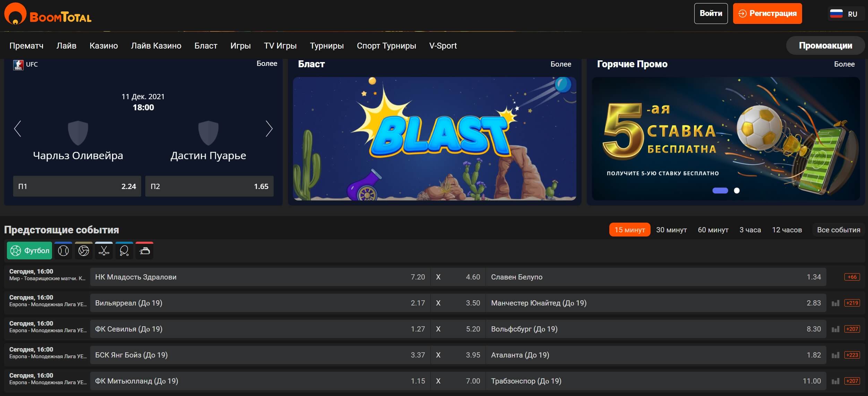Bet П2 1.65 on Дастин Пуарье
The image size is (868, 396).
coord(209,186)
